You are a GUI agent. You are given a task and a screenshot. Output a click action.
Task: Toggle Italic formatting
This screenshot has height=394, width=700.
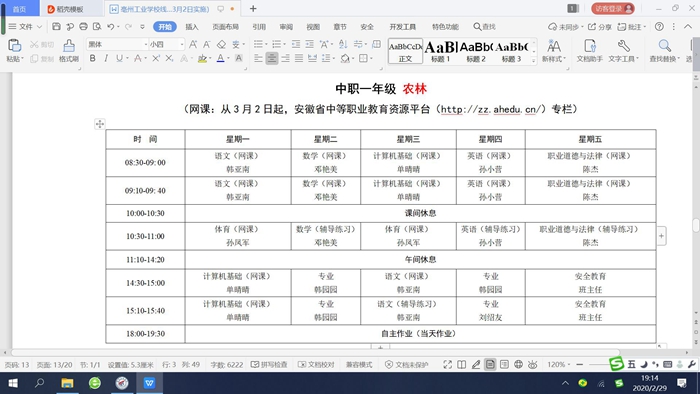pyautogui.click(x=106, y=58)
